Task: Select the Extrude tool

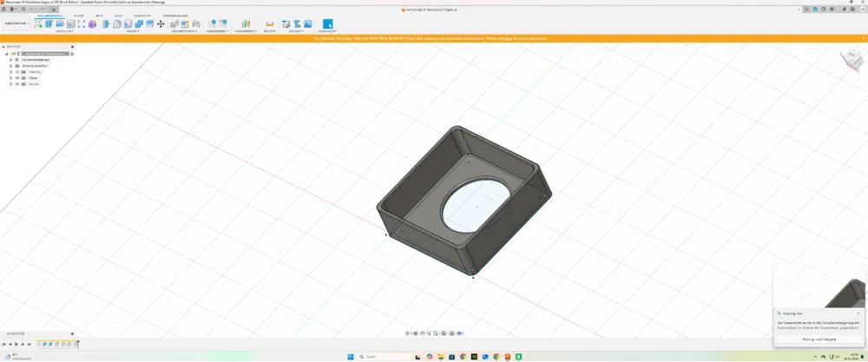Action: point(49,23)
